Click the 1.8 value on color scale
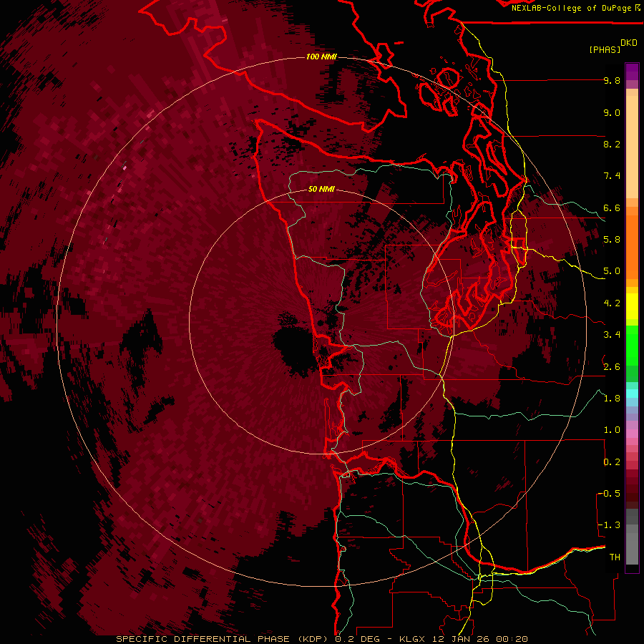 612,399
